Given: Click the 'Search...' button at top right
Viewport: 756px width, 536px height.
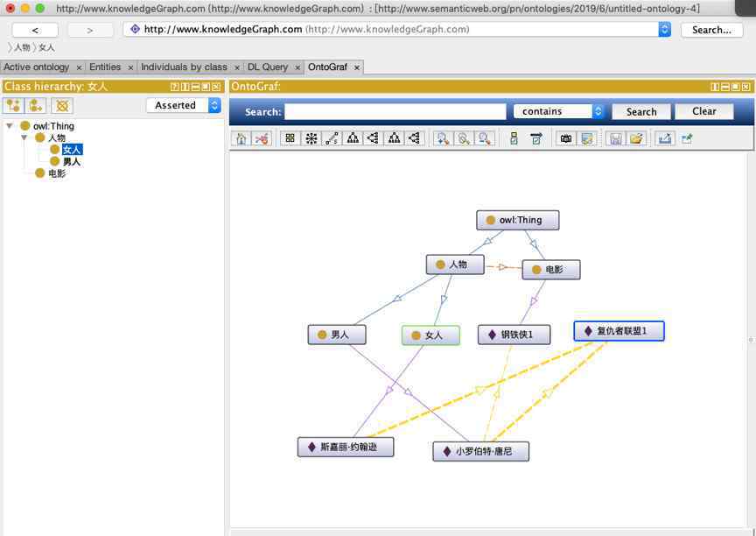Looking at the screenshot, I should pyautogui.click(x=711, y=30).
